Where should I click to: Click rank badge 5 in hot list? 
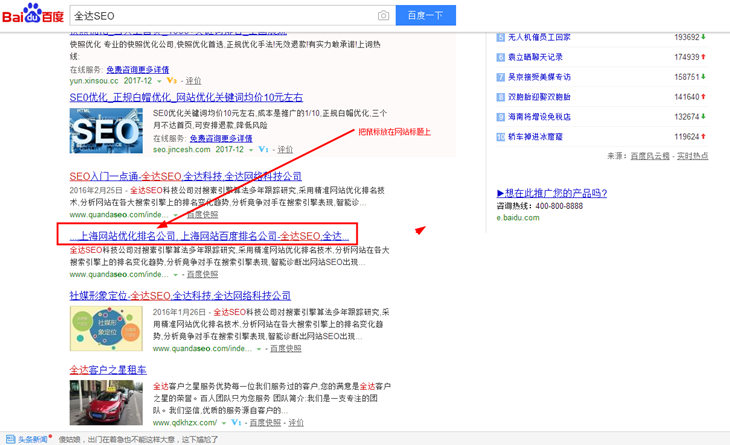click(500, 37)
